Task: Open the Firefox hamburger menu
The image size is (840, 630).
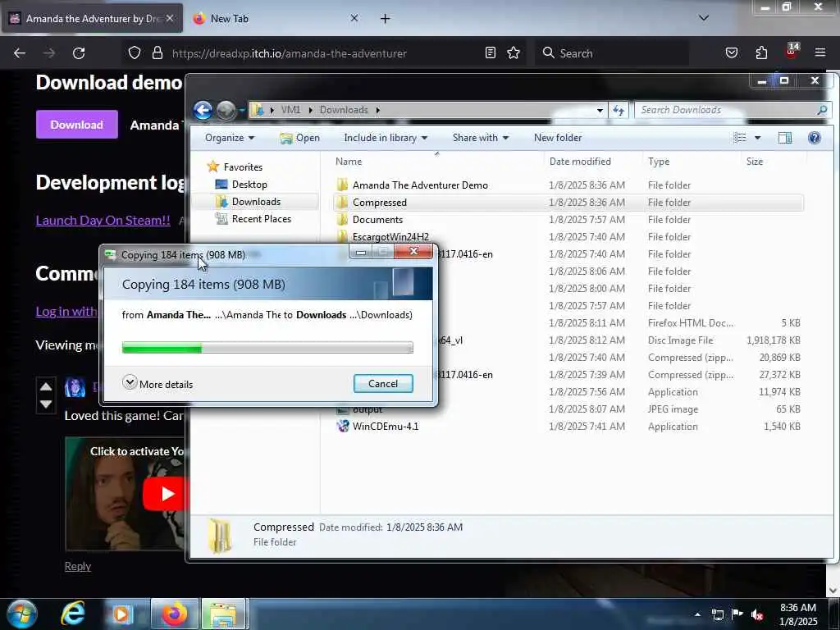Action: point(820,53)
